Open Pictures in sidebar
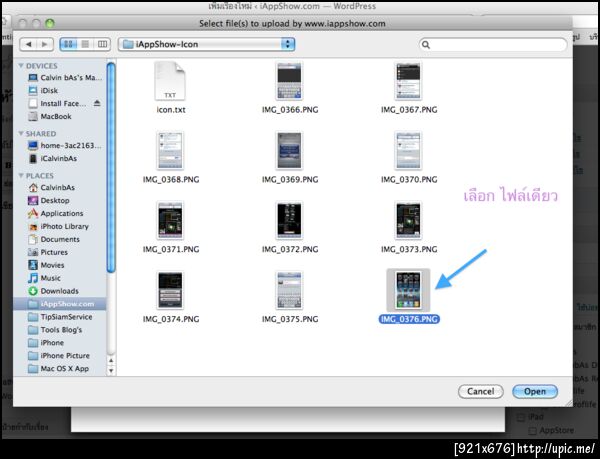600x459 pixels. [x=48, y=252]
